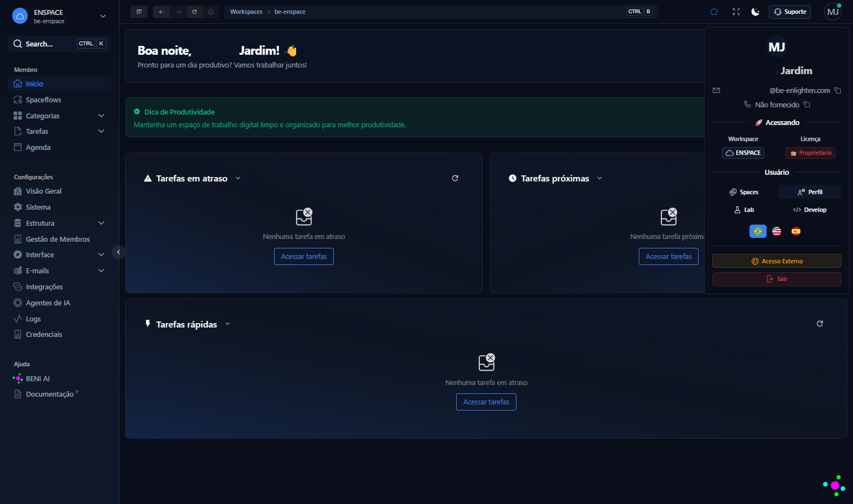
Task: Copy the email address in the profile panel
Action: point(838,90)
